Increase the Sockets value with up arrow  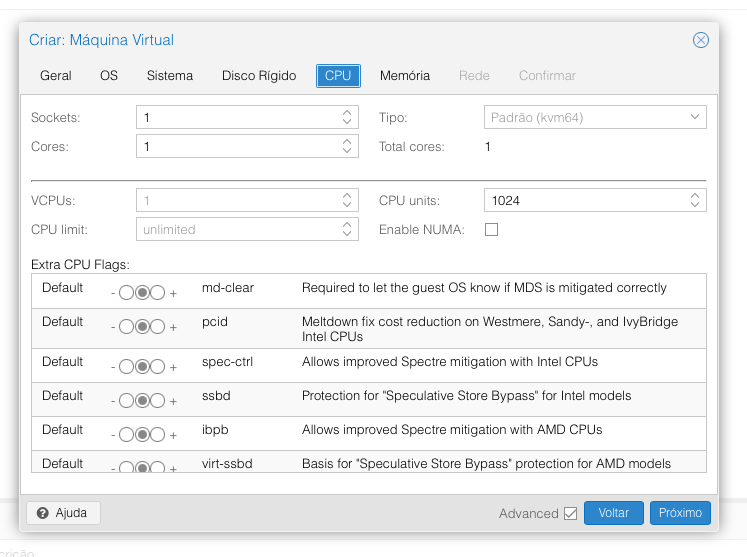[347, 113]
